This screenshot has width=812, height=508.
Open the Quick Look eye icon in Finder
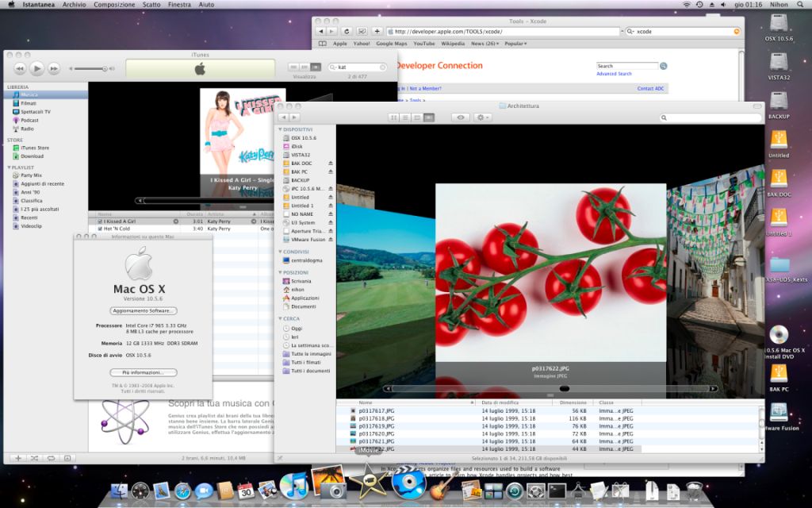pos(461,117)
